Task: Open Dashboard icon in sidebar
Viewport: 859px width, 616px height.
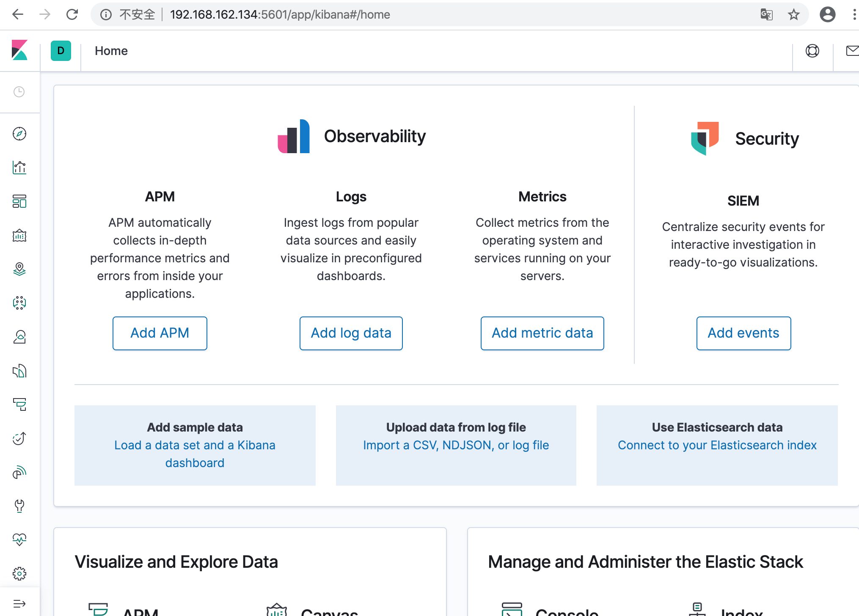Action: coord(19,201)
